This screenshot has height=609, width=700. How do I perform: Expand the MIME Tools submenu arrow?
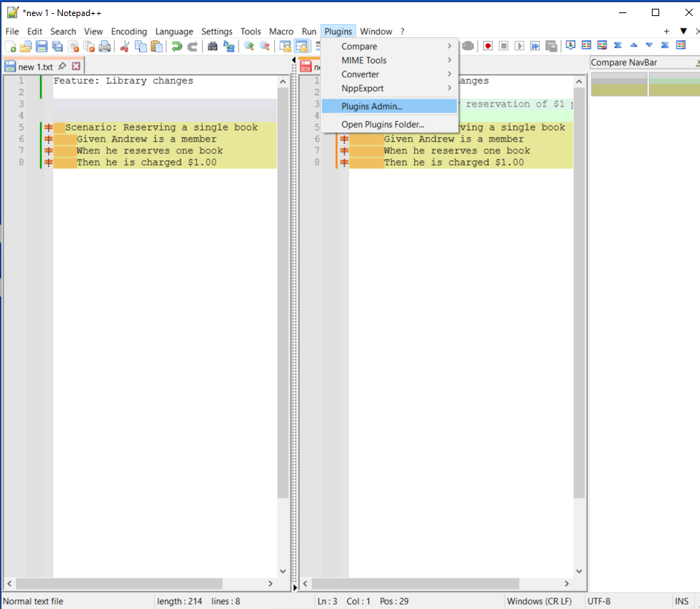coord(450,60)
